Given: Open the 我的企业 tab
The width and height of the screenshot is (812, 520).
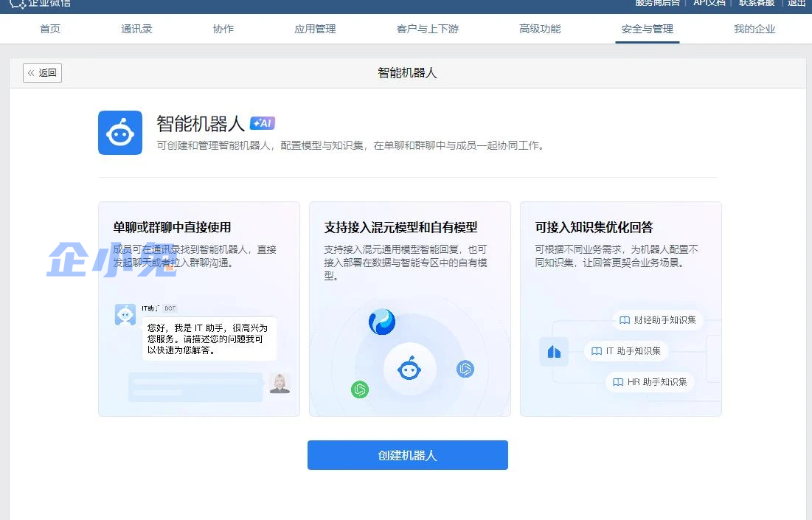Looking at the screenshot, I should click(754, 29).
